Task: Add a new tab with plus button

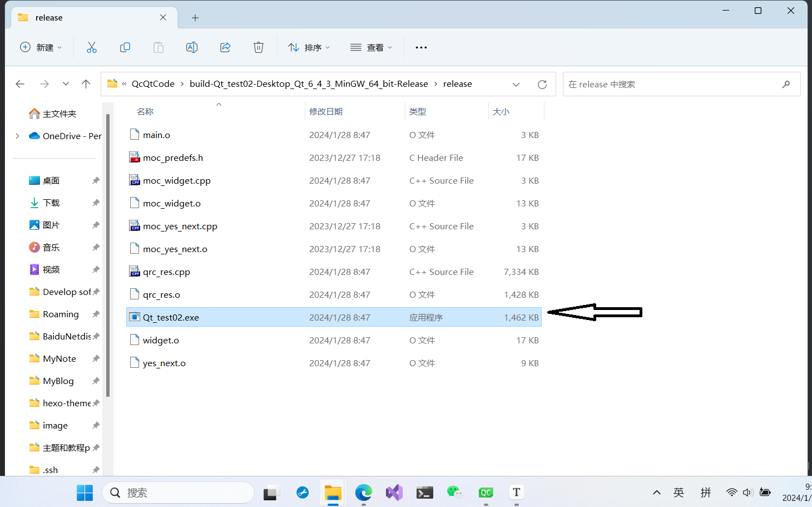Action: click(x=195, y=18)
